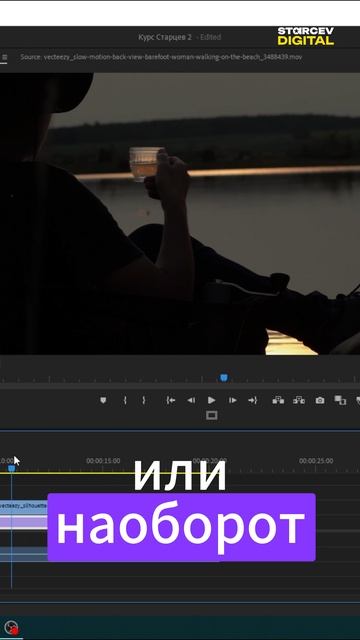Click the 00:00:15:00 timeline ruler mark
This screenshot has height=640, width=360.
coord(103,461)
